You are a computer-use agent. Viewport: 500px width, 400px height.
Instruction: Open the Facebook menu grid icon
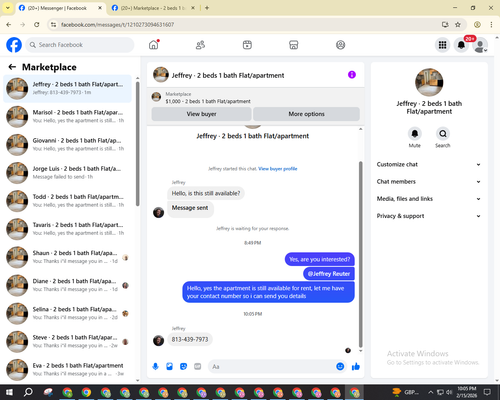coord(442,45)
